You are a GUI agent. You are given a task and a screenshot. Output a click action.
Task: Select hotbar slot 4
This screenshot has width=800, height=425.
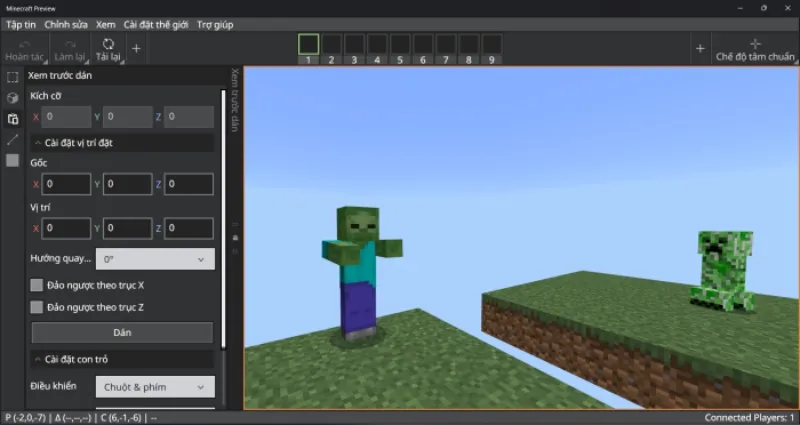pyautogui.click(x=377, y=44)
